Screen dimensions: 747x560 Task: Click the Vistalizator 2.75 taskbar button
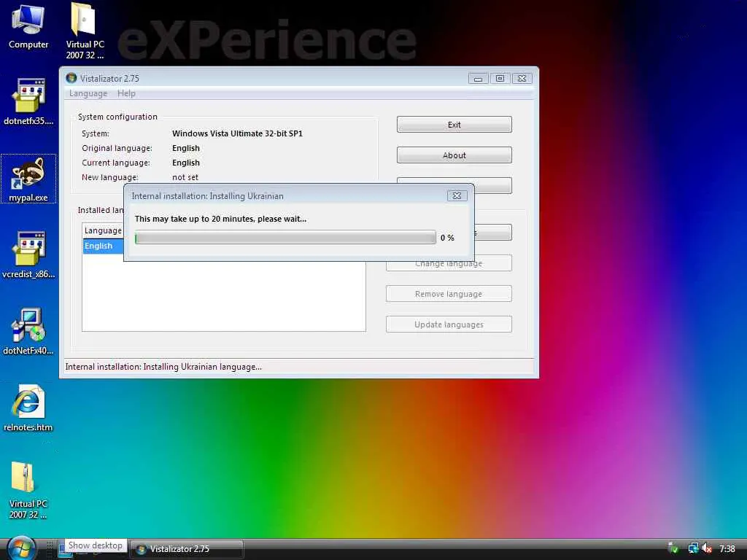tap(187, 548)
